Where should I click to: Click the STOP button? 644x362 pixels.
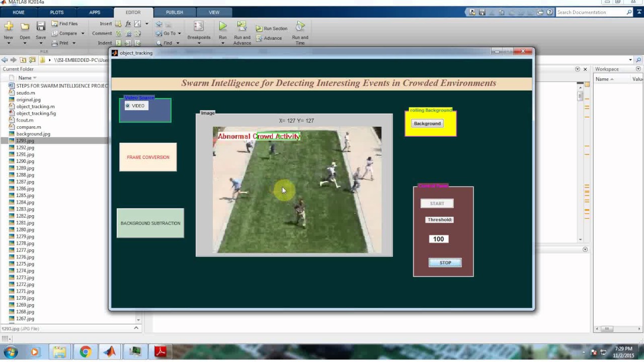click(x=445, y=262)
